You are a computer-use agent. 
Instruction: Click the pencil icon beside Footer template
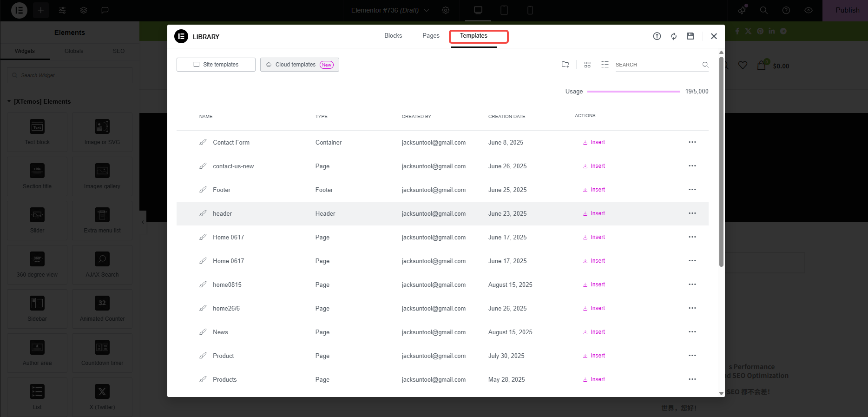point(203,190)
